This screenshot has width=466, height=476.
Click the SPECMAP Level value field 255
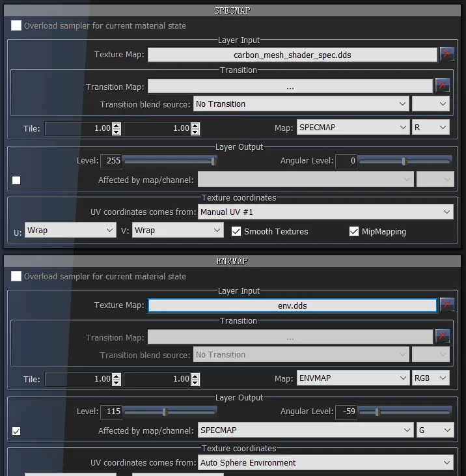coord(110,161)
